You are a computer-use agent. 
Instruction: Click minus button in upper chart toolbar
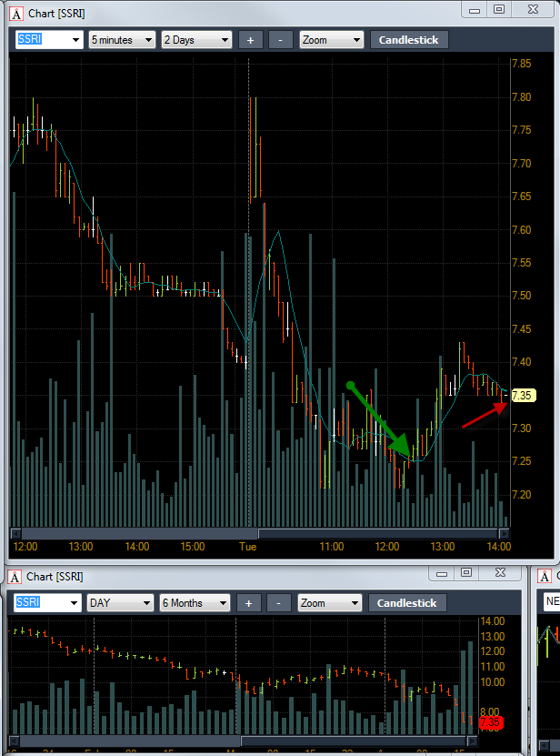281,40
